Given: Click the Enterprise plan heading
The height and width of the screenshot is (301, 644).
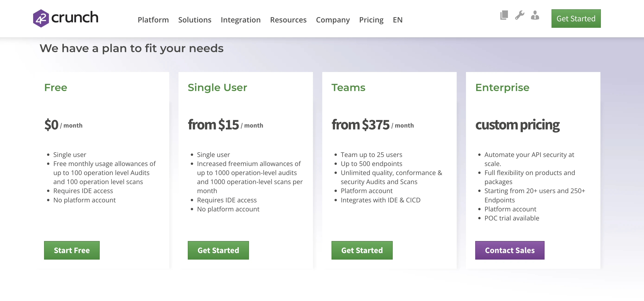Looking at the screenshot, I should coord(502,88).
